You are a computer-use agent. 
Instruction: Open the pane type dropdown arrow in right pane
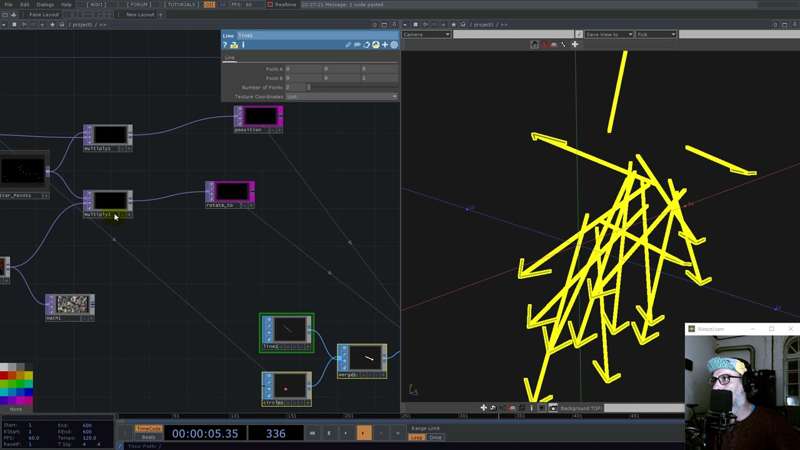click(405, 24)
